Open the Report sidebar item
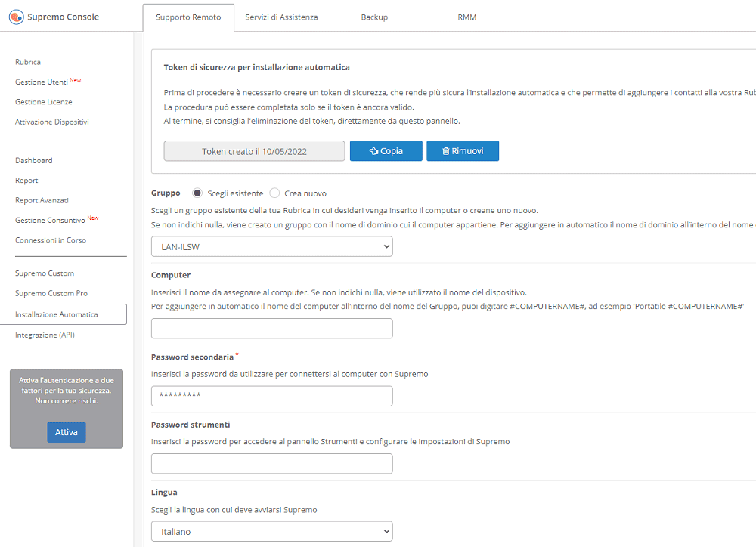This screenshot has height=547, width=756. pos(26,181)
